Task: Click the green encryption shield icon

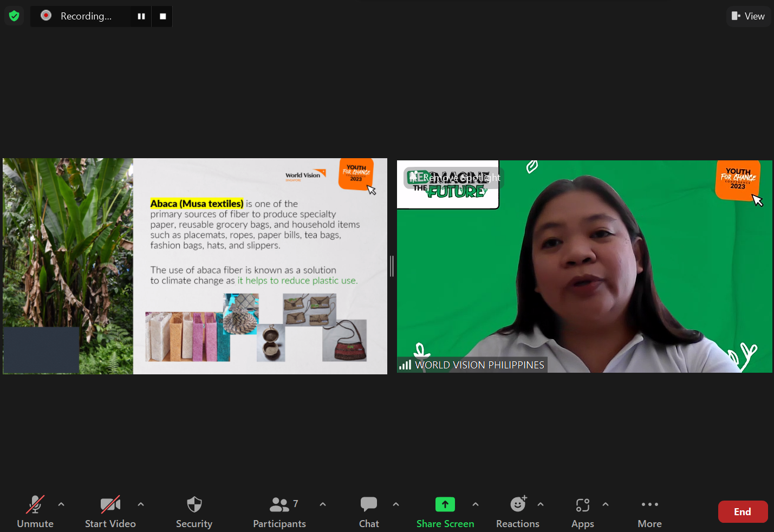Action: pyautogui.click(x=14, y=16)
